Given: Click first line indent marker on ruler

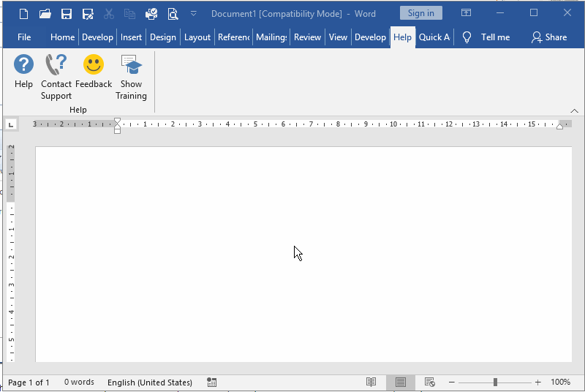Looking at the screenshot, I should (x=117, y=121).
